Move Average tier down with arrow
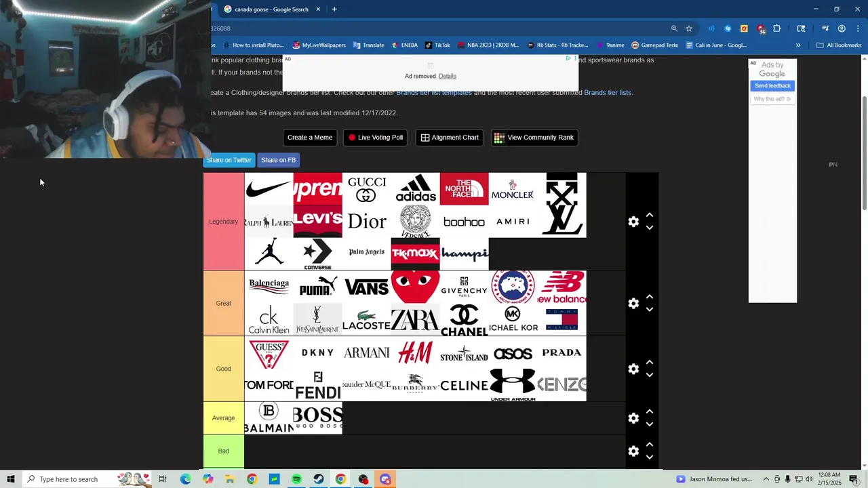 pyautogui.click(x=650, y=424)
